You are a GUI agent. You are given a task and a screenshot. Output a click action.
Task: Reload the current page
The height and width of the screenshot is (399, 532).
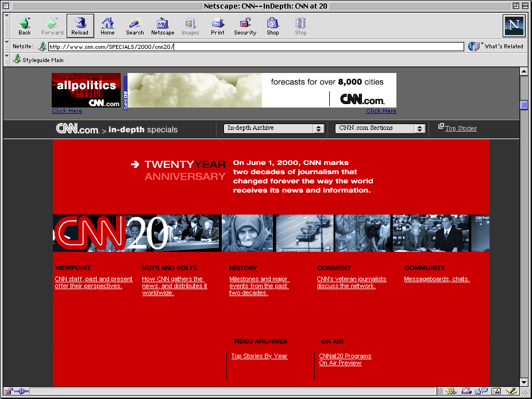(80, 26)
